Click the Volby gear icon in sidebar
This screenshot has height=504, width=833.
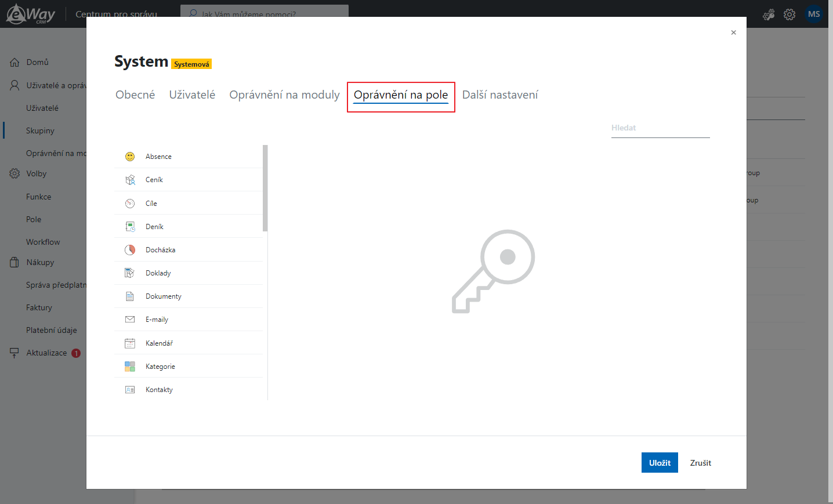15,173
